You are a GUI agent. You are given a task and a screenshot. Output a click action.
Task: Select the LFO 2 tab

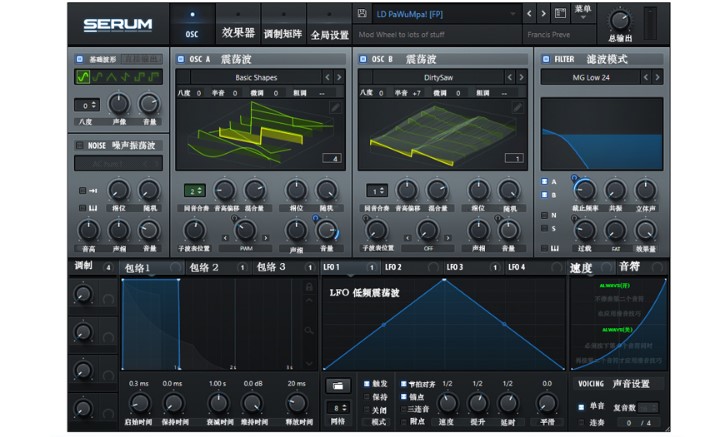point(411,267)
